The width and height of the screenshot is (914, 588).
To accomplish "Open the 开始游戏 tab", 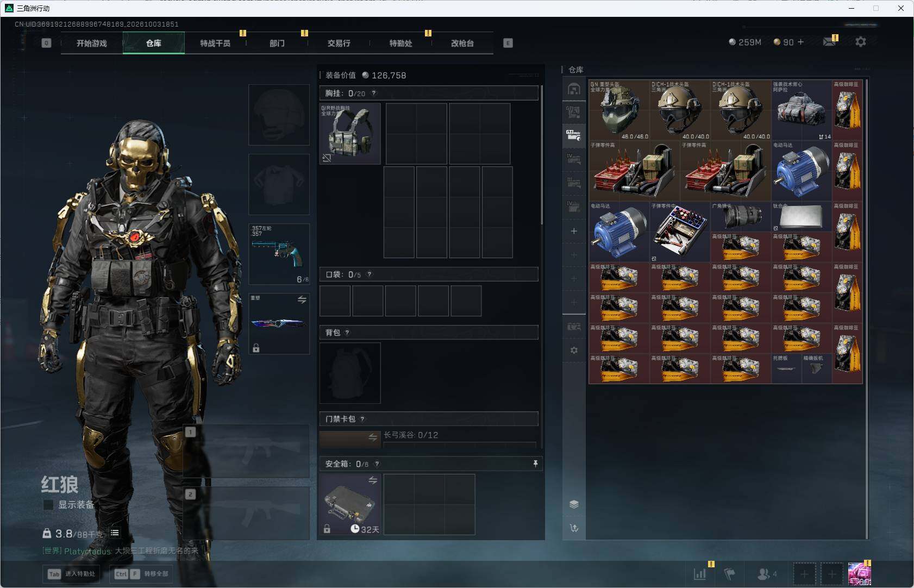I will coord(92,43).
